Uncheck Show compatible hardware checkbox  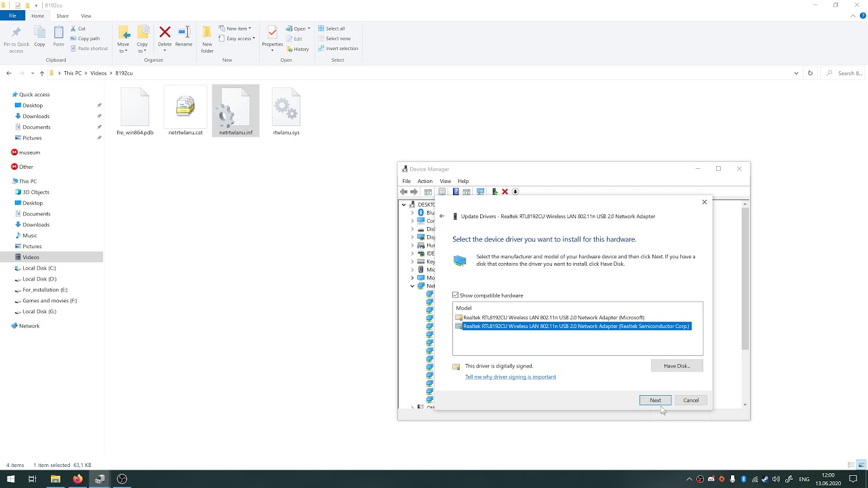[x=456, y=296]
